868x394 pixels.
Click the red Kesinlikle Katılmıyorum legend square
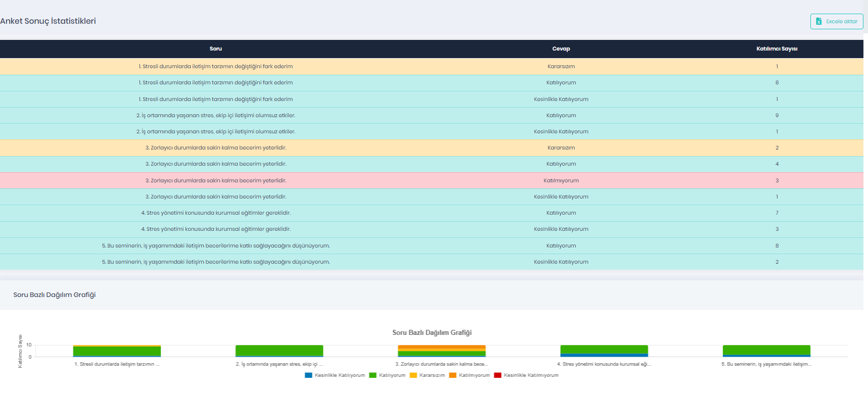497,375
